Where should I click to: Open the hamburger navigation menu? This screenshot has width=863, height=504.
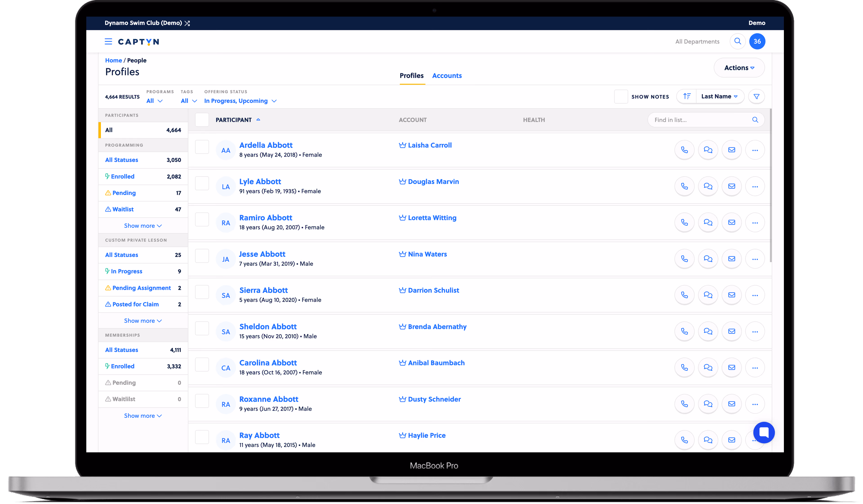coord(108,41)
